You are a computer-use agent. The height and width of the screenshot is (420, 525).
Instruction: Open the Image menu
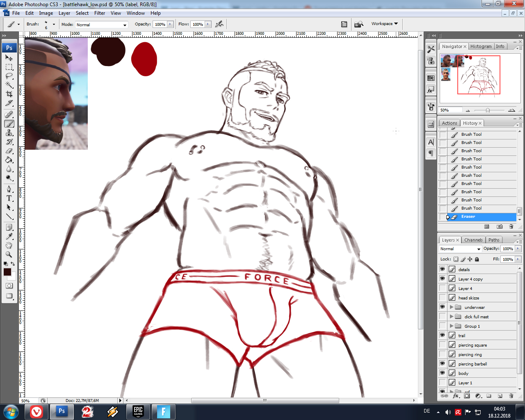(x=46, y=13)
